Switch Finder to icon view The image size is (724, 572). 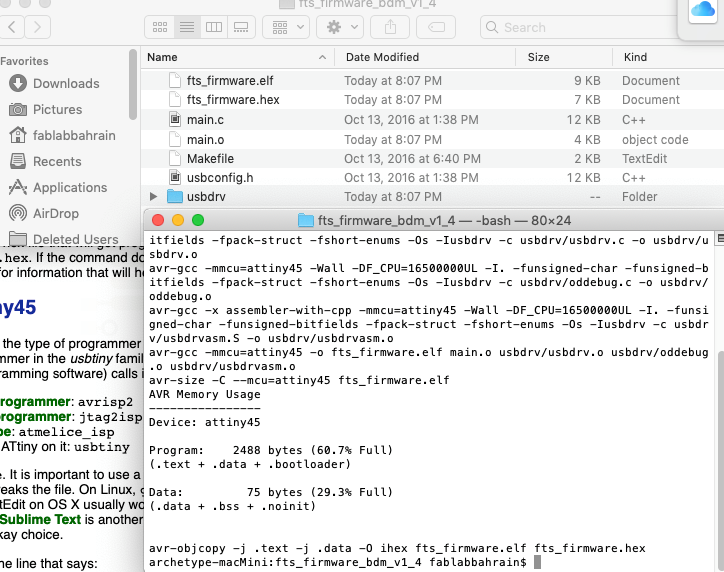click(x=160, y=27)
